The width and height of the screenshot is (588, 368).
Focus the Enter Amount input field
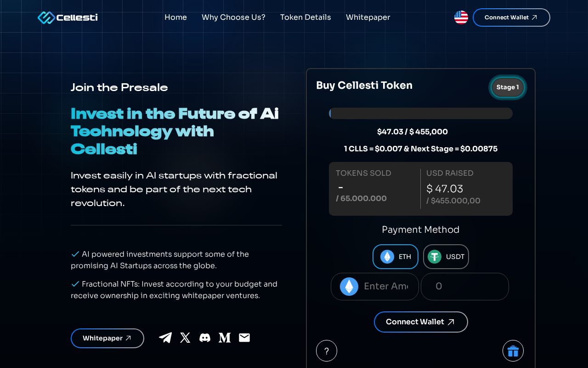point(386,287)
